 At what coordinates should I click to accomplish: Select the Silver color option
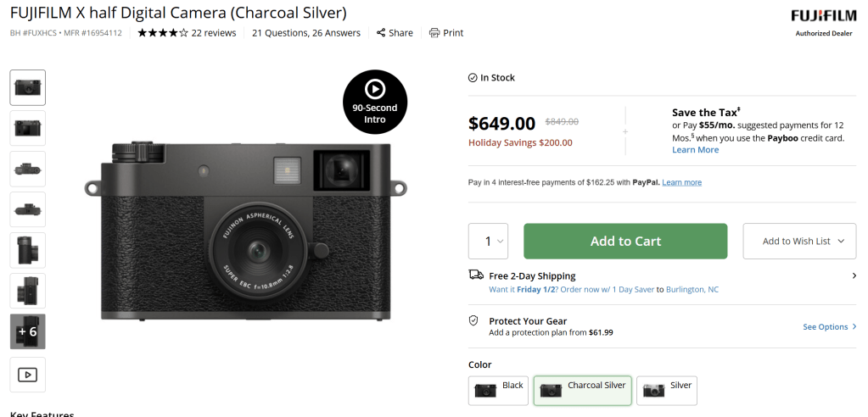pos(667,390)
